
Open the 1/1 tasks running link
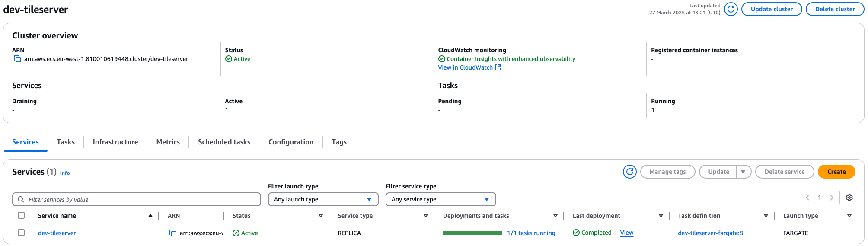click(x=531, y=233)
